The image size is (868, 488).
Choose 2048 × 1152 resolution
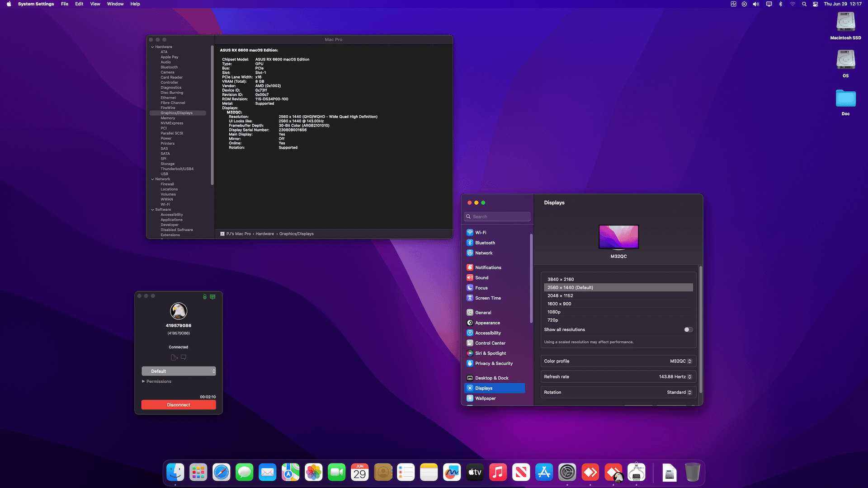coord(618,296)
